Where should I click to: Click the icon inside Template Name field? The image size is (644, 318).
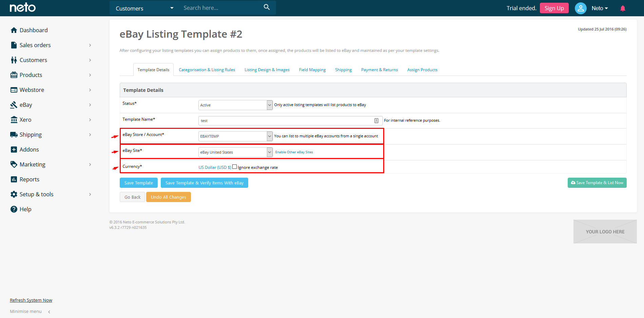(x=376, y=121)
